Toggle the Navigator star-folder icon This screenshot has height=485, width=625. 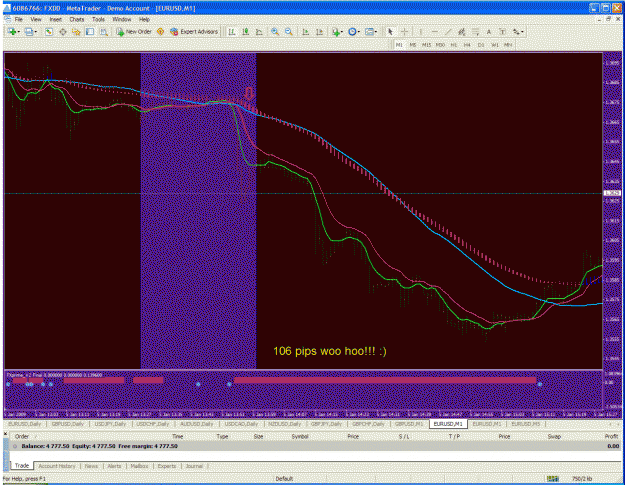(x=76, y=32)
